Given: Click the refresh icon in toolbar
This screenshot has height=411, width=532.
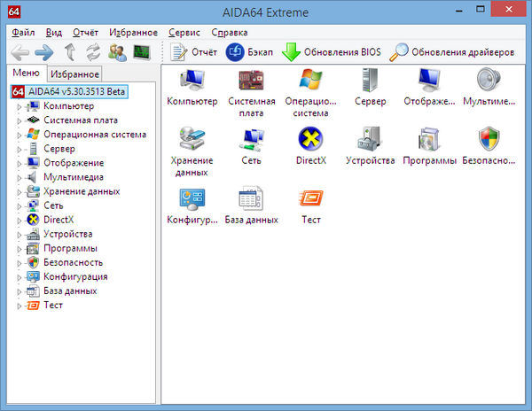Looking at the screenshot, I should pyautogui.click(x=93, y=52).
